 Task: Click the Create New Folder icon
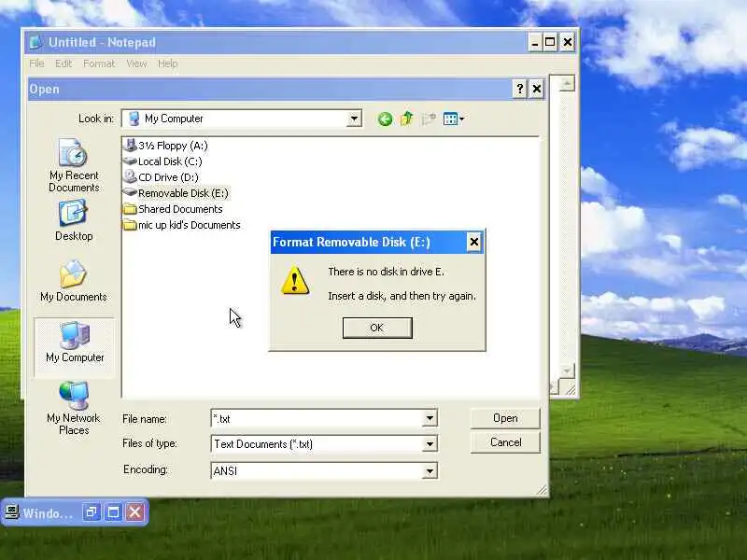pyautogui.click(x=429, y=119)
